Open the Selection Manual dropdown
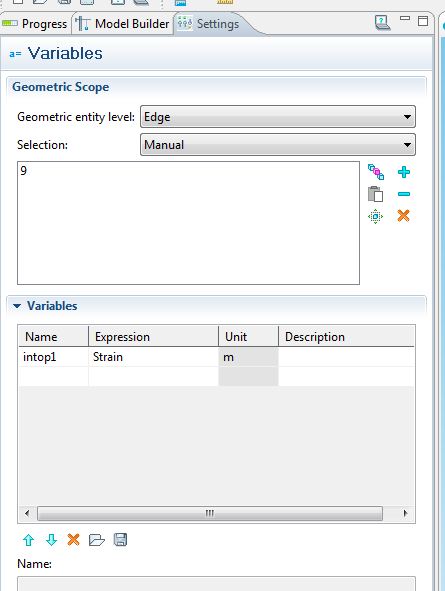Image resolution: width=445 pixels, height=591 pixels. pos(278,145)
